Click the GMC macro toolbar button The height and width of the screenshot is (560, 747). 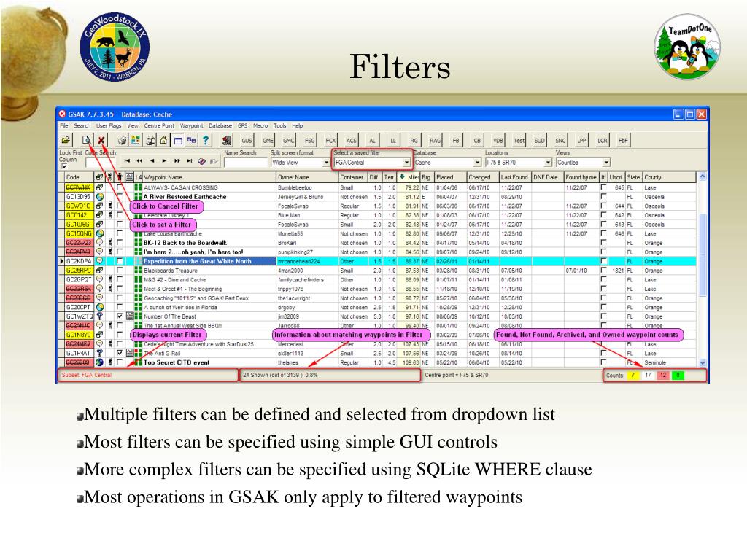289,141
